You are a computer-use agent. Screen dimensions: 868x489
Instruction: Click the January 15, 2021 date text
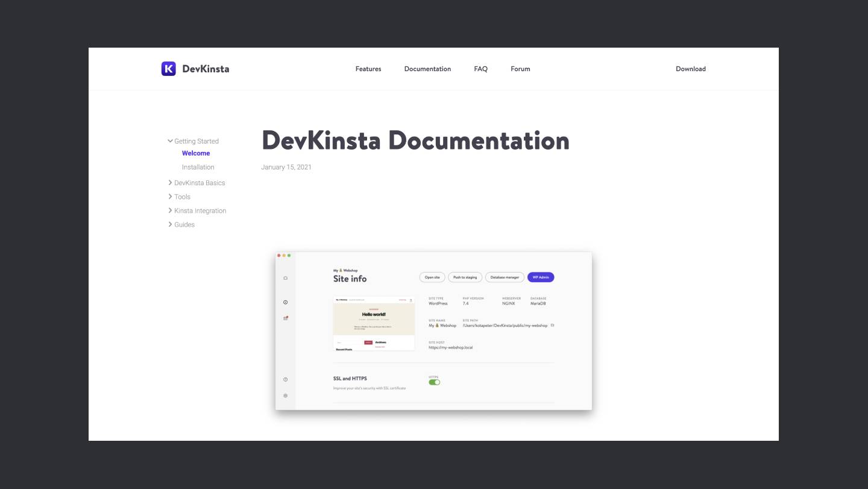coord(286,167)
